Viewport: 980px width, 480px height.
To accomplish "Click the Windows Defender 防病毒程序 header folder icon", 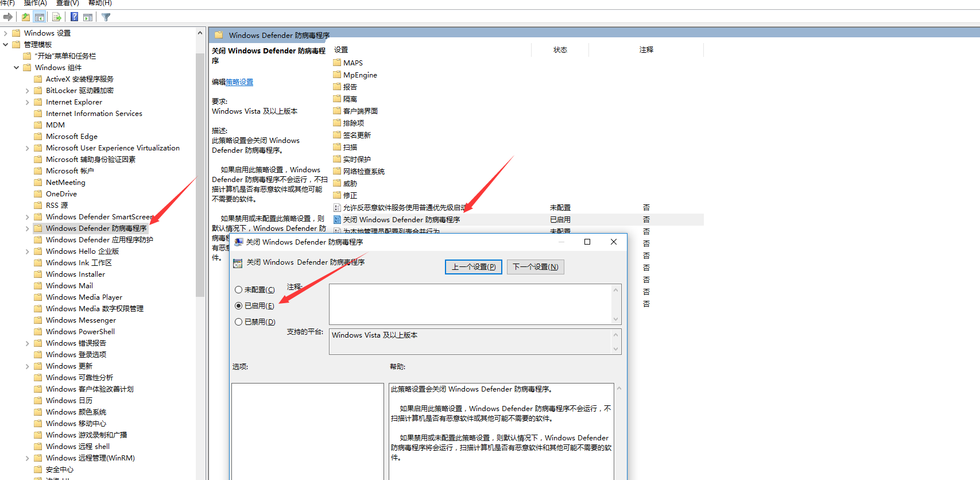I will tap(219, 35).
